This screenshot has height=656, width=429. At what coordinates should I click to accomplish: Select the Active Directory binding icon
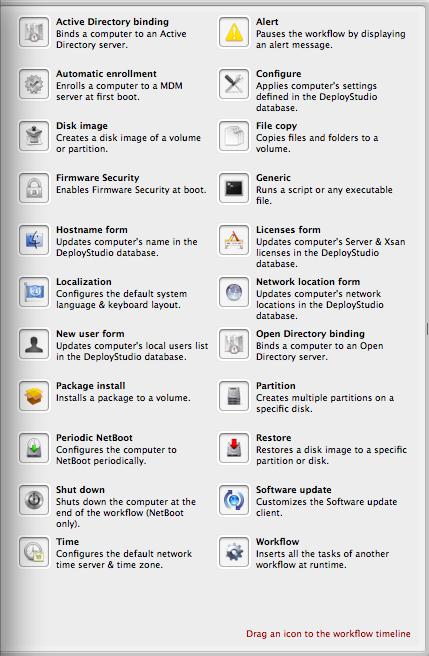pos(34,32)
